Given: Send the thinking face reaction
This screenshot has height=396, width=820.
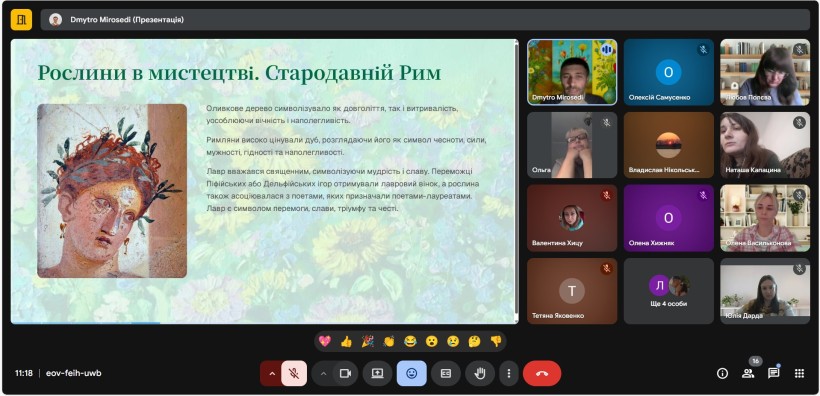Looking at the screenshot, I should pos(474,342).
